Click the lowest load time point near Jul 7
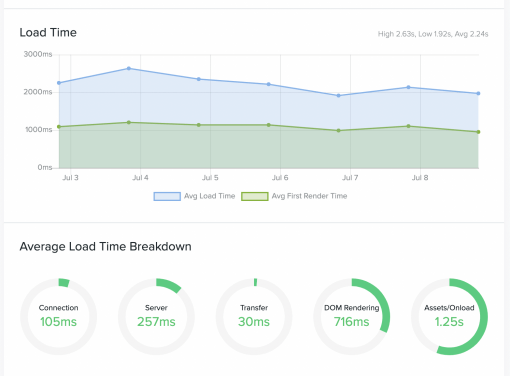Screen dimensions: 510x376 coord(339,96)
